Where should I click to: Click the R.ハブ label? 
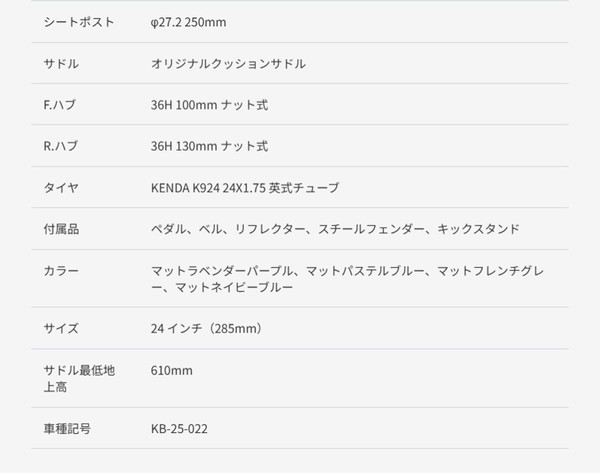pyautogui.click(x=60, y=146)
